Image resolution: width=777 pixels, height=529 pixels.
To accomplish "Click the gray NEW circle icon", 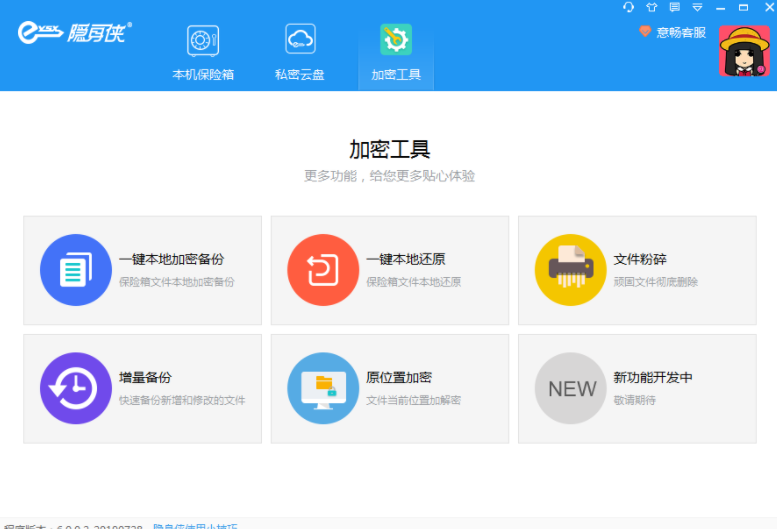I will [570, 388].
